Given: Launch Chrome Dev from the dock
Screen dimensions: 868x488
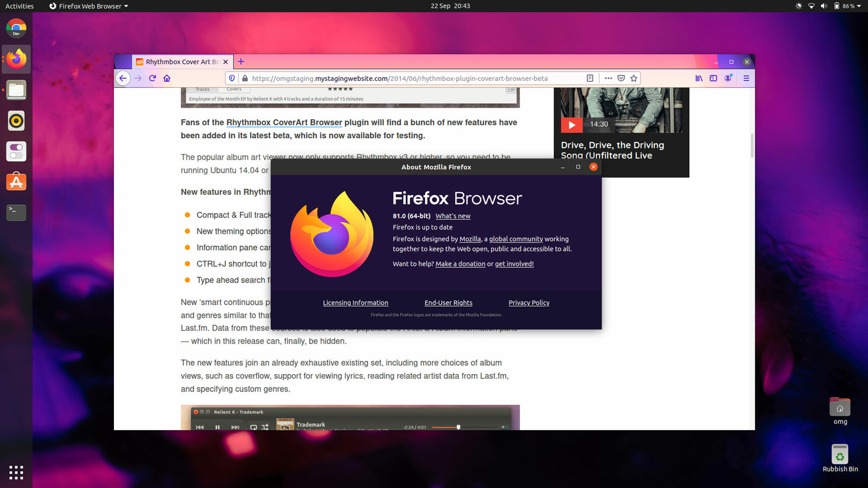Looking at the screenshot, I should [16, 28].
